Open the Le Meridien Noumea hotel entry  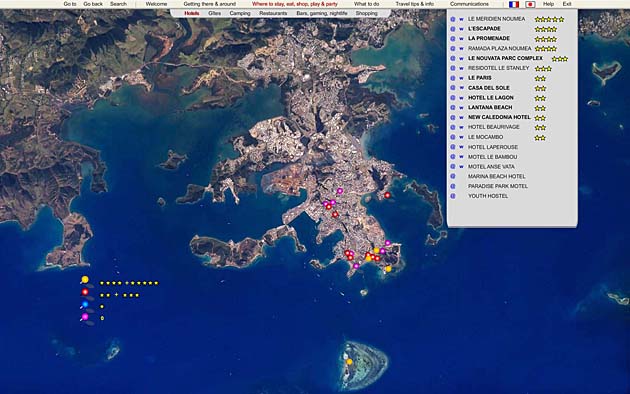(496, 19)
